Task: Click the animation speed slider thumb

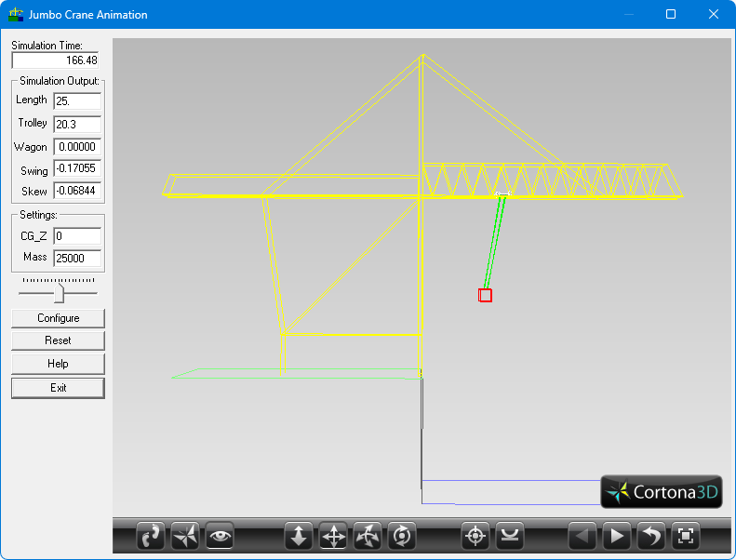Action: coord(60,293)
